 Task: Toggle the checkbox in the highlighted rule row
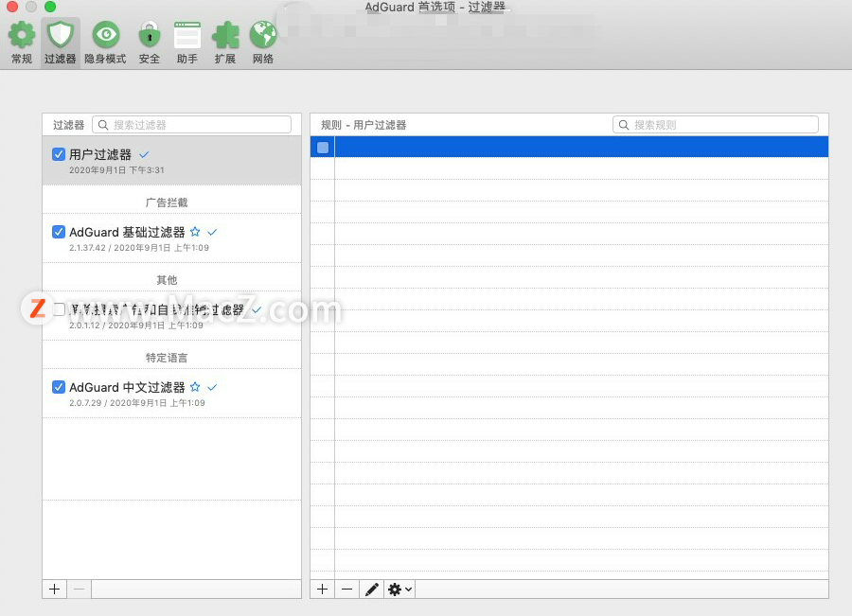[x=323, y=148]
